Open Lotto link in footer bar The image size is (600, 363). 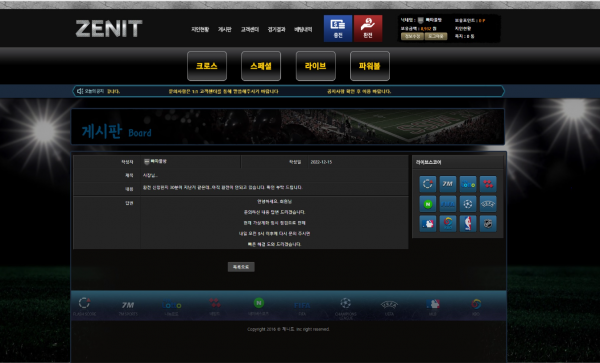pyautogui.click(x=171, y=307)
